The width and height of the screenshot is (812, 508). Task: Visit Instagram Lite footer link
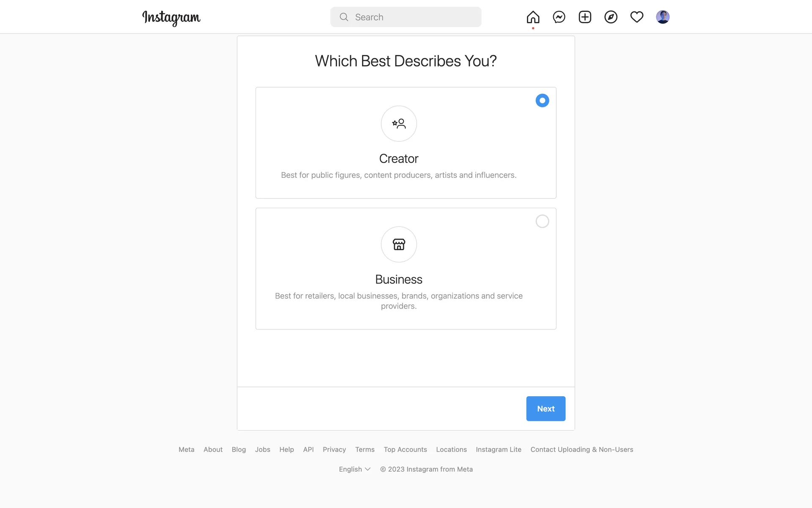(x=498, y=450)
